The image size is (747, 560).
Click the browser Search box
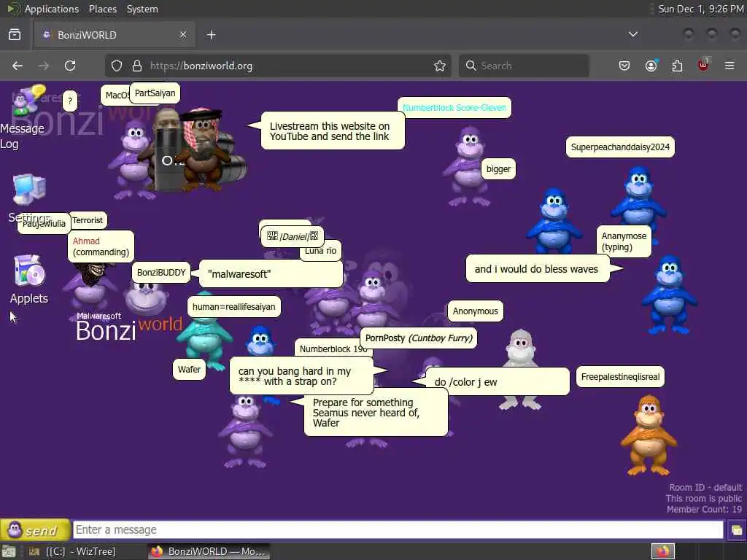point(524,66)
